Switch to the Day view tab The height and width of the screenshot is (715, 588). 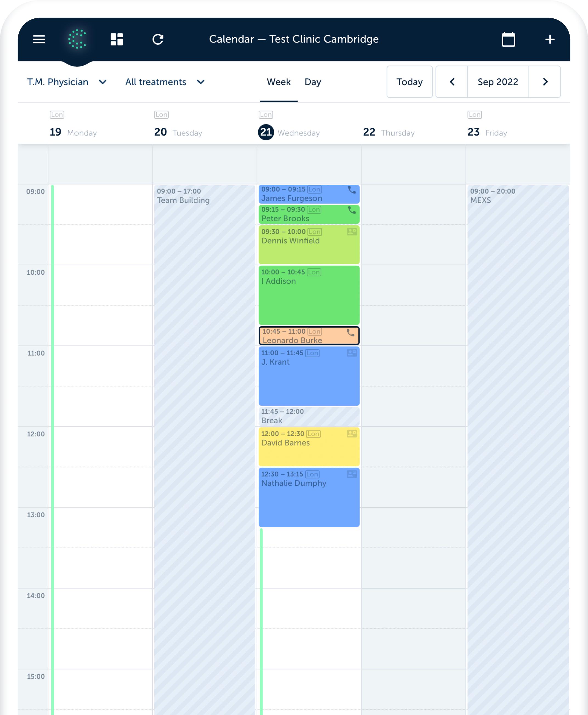tap(312, 82)
